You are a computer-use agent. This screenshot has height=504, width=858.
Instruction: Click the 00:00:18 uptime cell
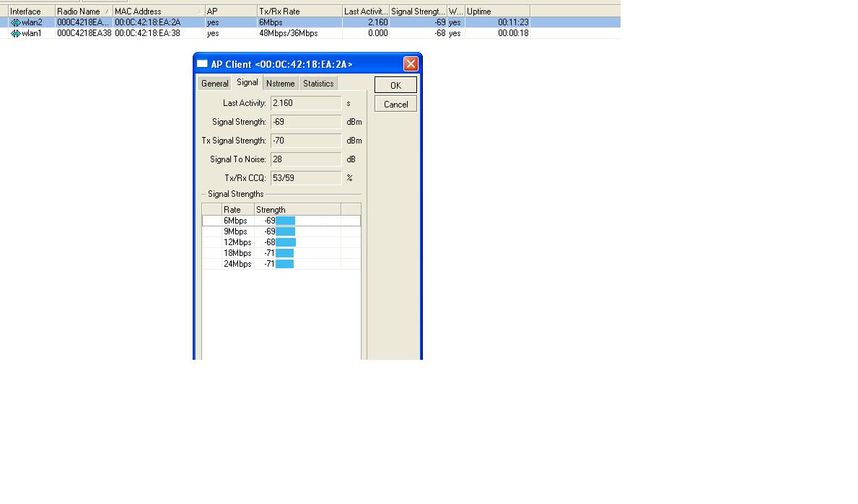click(513, 33)
